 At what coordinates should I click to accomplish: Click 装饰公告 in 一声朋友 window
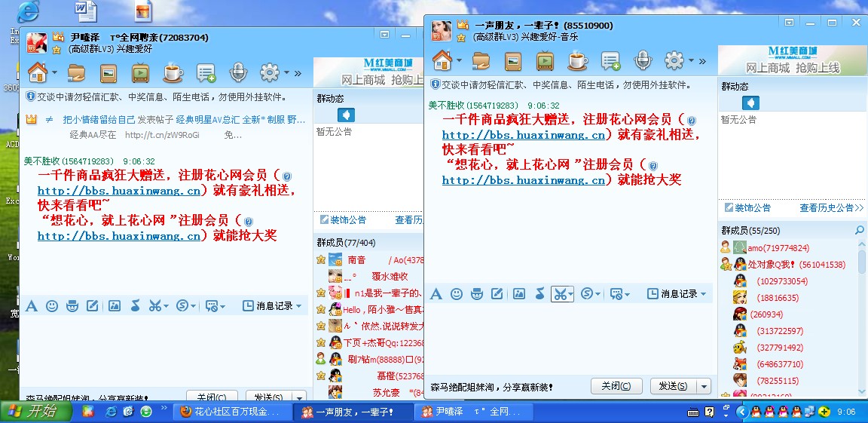click(748, 208)
